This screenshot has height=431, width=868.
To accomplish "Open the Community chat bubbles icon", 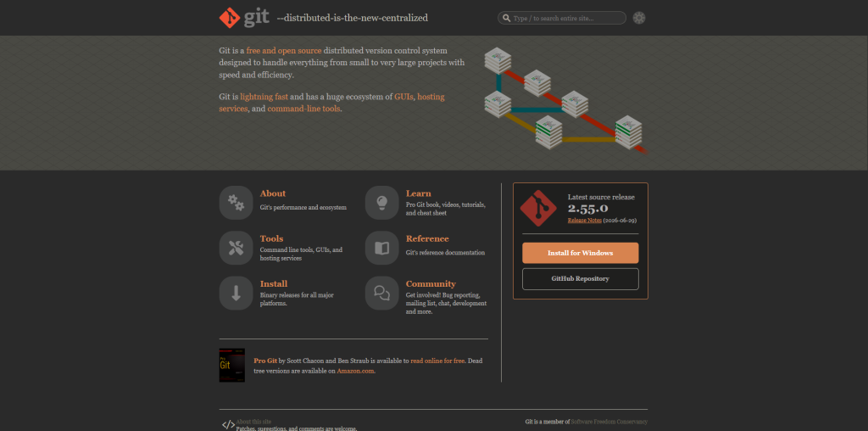I will click(x=382, y=293).
